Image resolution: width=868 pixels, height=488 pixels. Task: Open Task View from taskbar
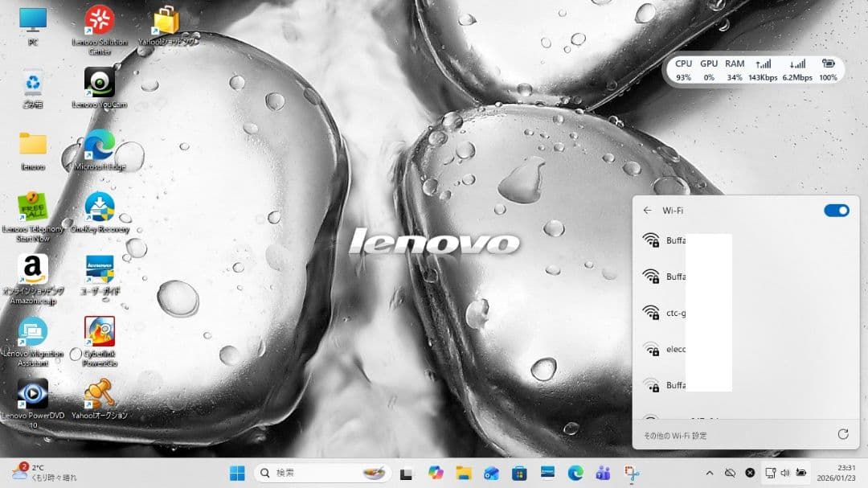pyautogui.click(x=407, y=474)
